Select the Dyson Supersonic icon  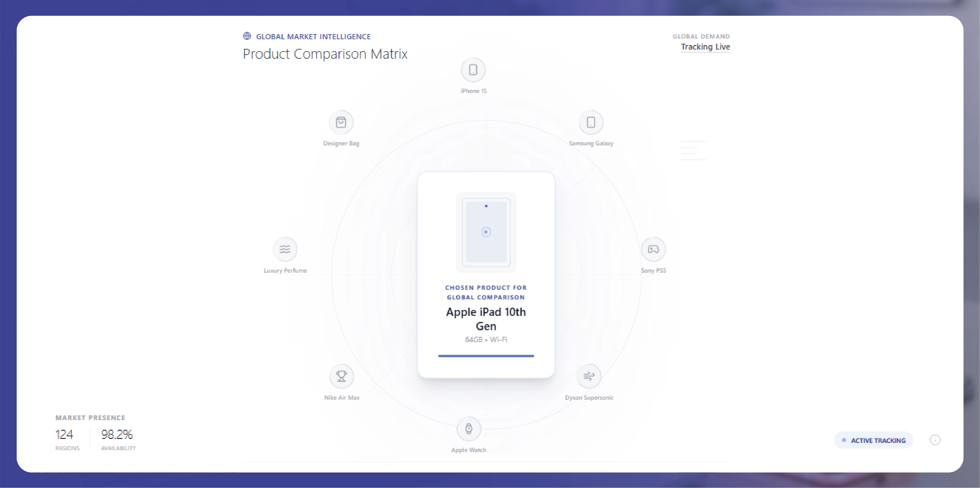[589, 376]
